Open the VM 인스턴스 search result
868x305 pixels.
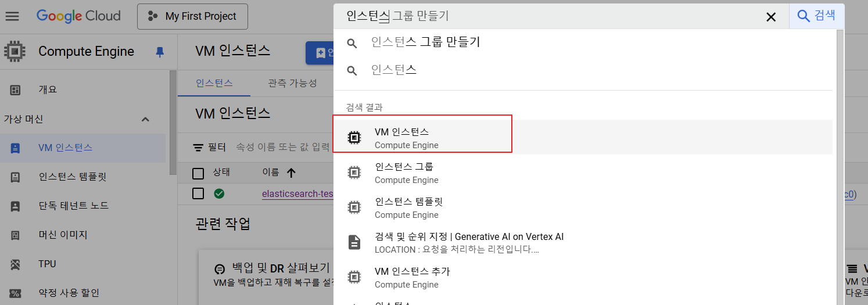click(x=583, y=138)
